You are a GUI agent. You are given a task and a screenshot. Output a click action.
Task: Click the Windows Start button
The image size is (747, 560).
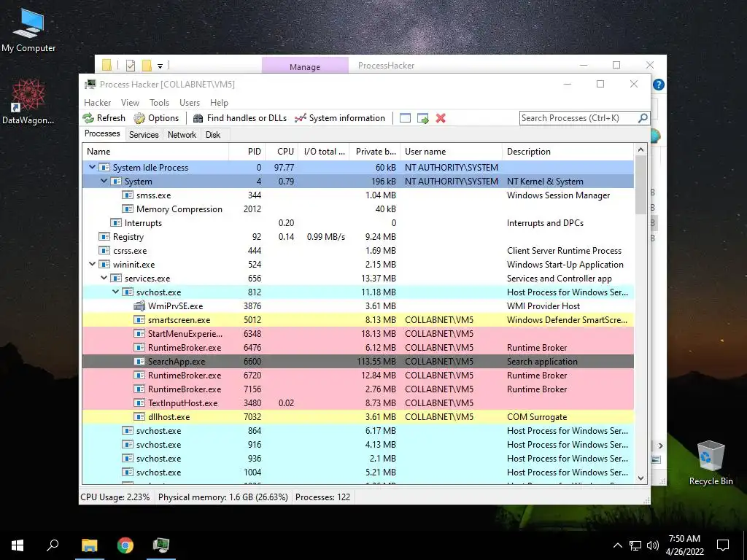(x=18, y=545)
